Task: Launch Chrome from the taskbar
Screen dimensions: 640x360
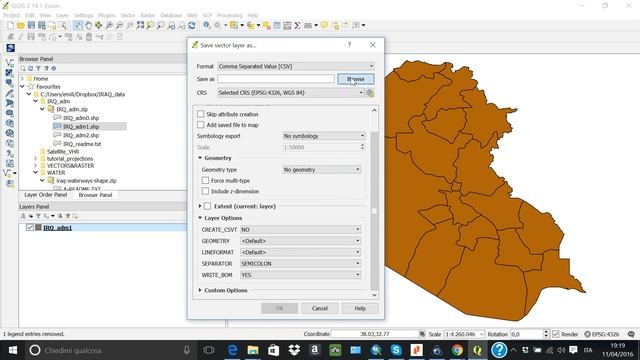Action: point(457,350)
